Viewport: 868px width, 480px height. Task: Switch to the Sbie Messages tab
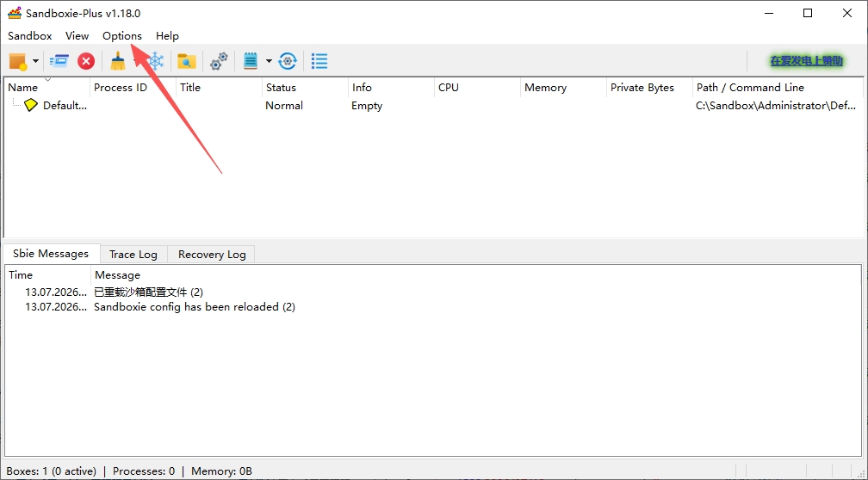51,253
